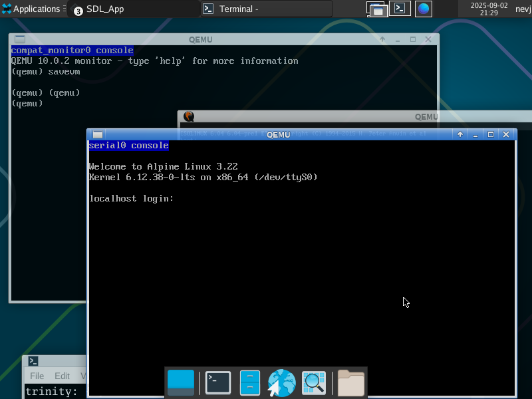Open home folder icon in dock
532x399 pixels.
click(x=351, y=383)
